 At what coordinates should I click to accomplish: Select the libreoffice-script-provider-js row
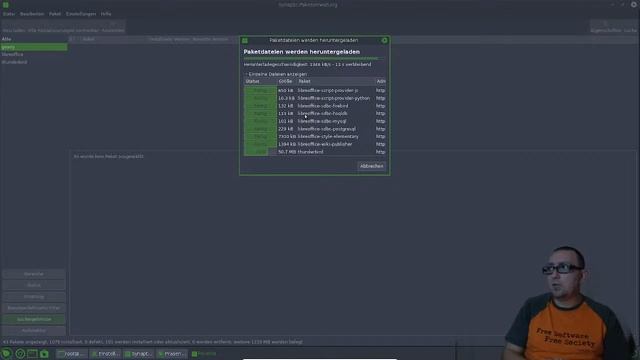click(314, 90)
